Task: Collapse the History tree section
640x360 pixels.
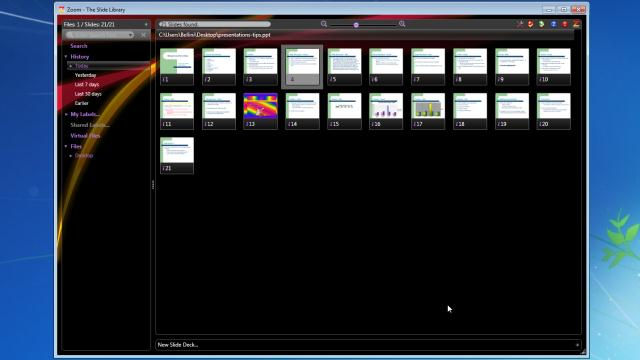Action: point(66,57)
